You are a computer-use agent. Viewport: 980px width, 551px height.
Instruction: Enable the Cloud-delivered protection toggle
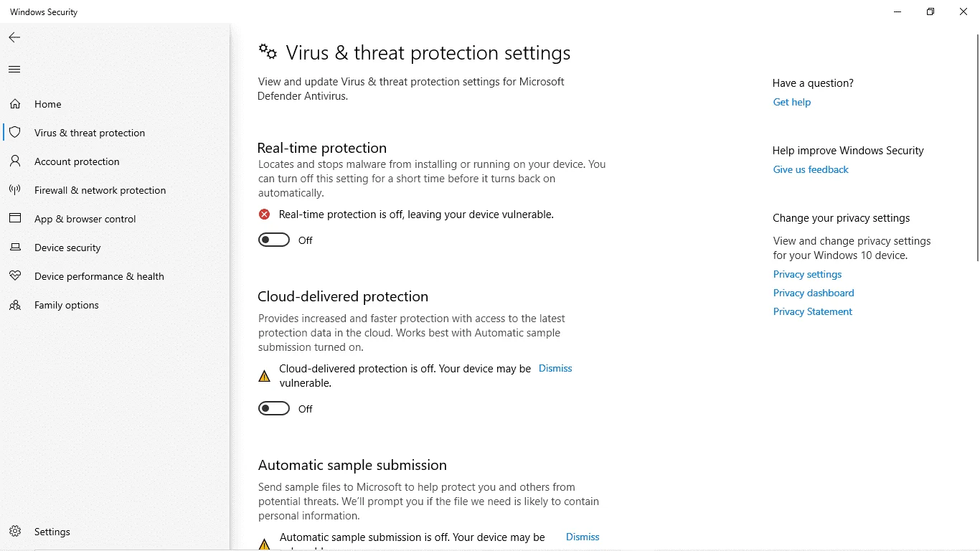tap(274, 408)
